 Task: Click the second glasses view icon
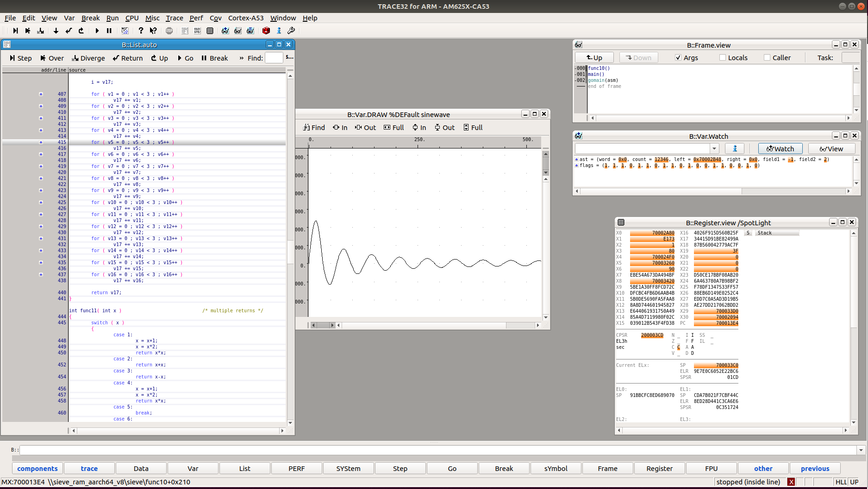pyautogui.click(x=238, y=31)
